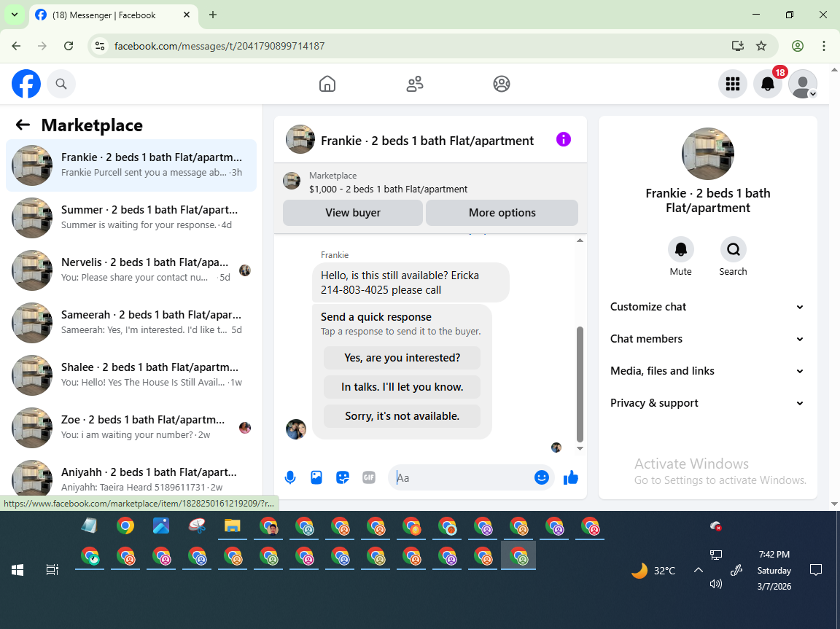
Task: Open conversation information purple icon
Action: [564, 140]
